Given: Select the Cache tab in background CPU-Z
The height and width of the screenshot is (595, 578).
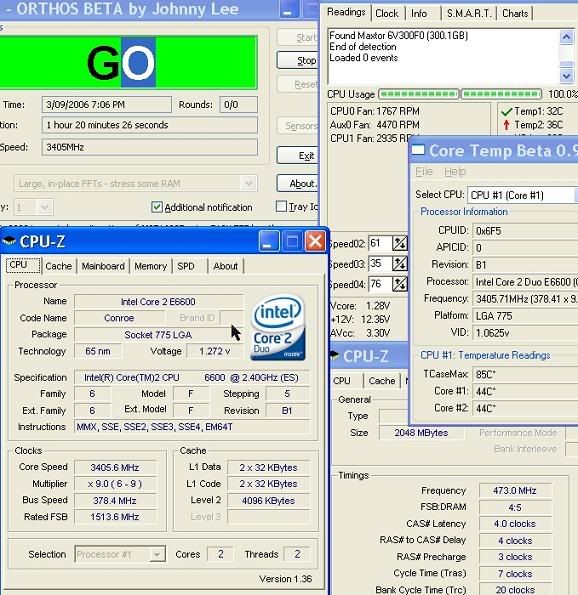Looking at the screenshot, I should coord(382,381).
